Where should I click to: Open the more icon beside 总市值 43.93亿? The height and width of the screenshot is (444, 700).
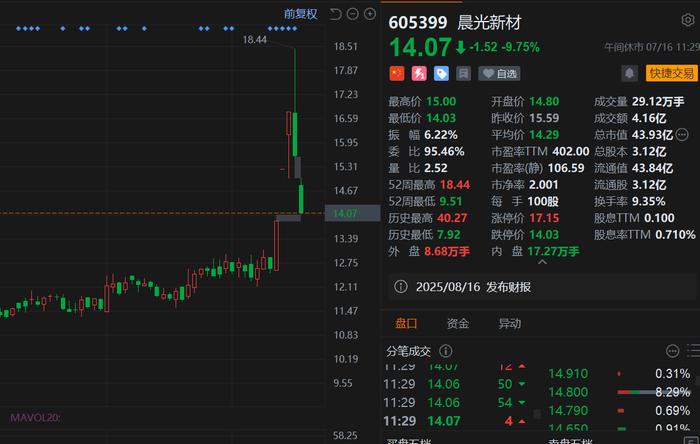682,134
